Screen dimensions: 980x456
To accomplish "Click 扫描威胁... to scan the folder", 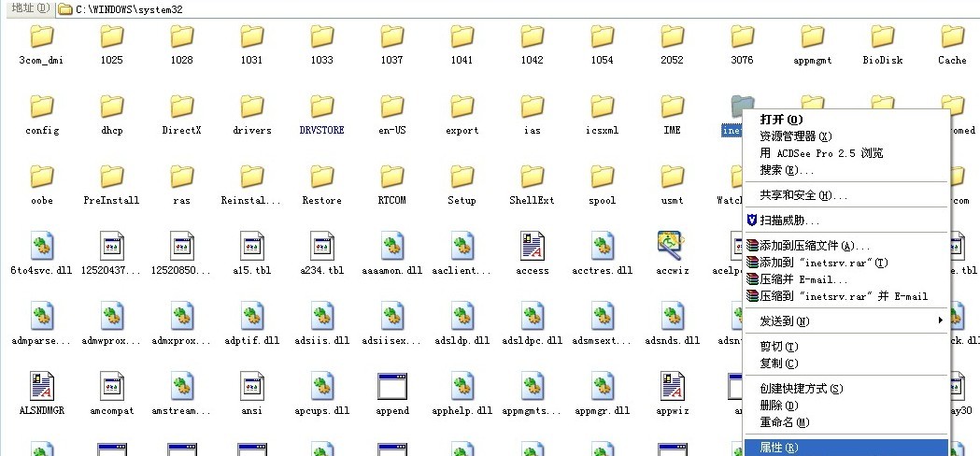I will click(789, 221).
